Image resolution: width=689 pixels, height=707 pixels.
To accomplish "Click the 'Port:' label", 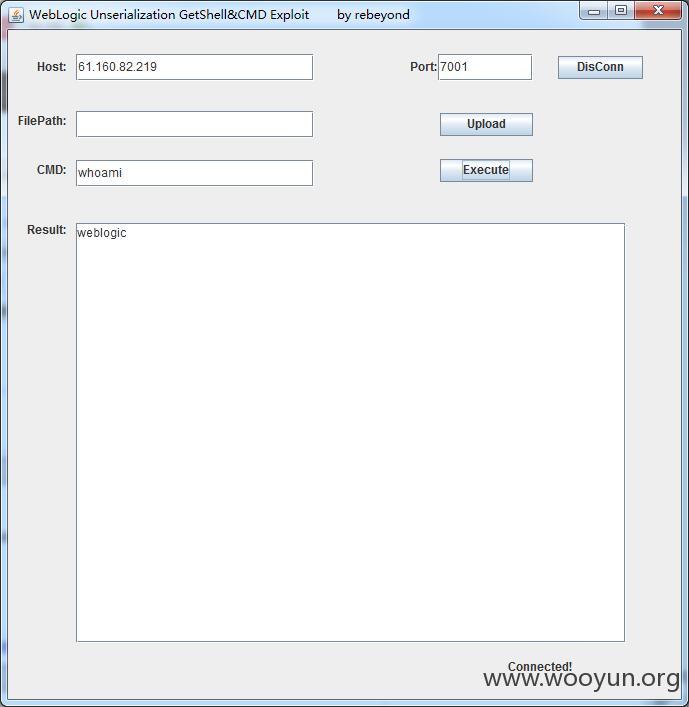I will (x=423, y=67).
